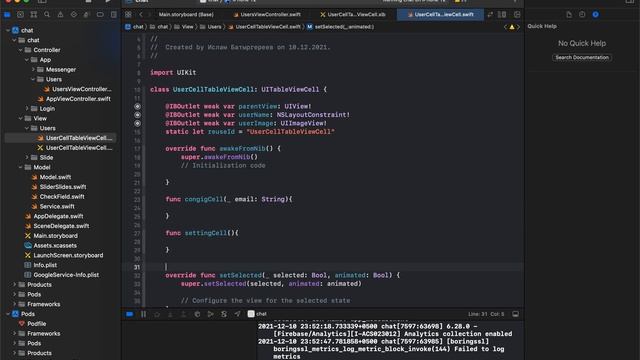Click Search Documentation button

[x=582, y=58]
